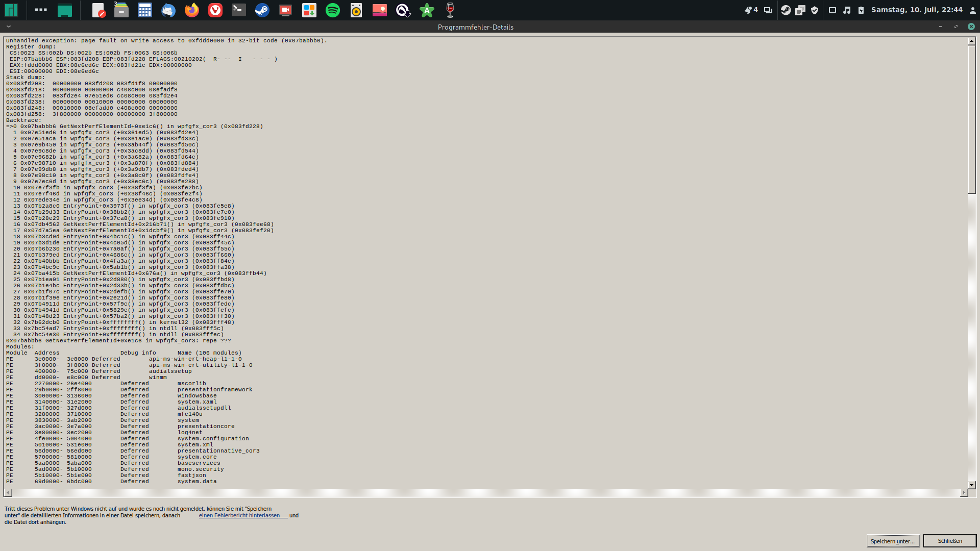Open notifications bell showing 4

click(751, 10)
